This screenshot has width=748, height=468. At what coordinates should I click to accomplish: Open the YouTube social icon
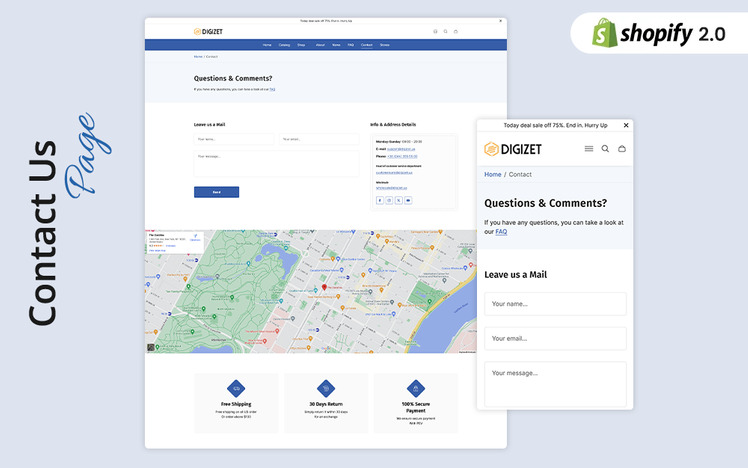408,200
